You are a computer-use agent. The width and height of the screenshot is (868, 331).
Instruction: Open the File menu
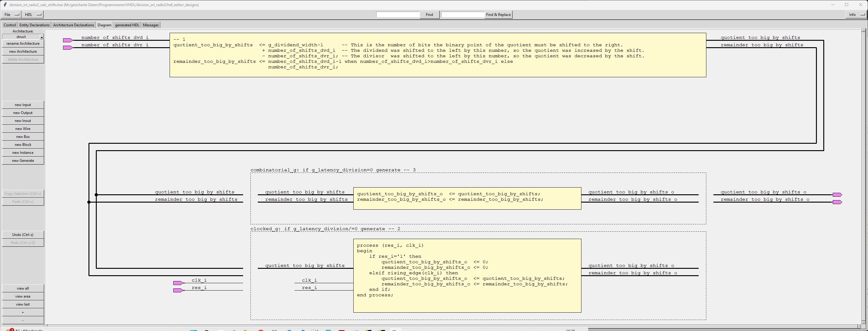11,14
